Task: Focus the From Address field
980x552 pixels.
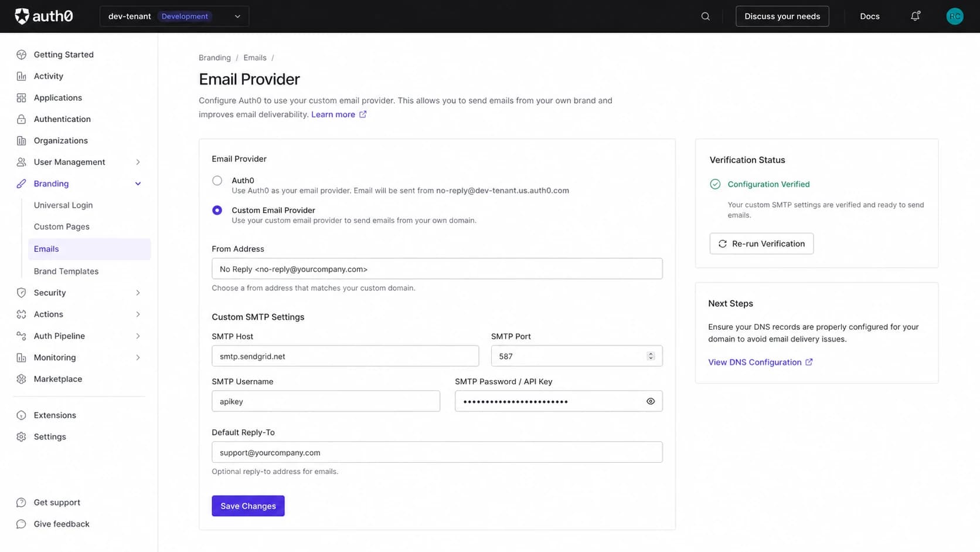Action: coord(437,269)
